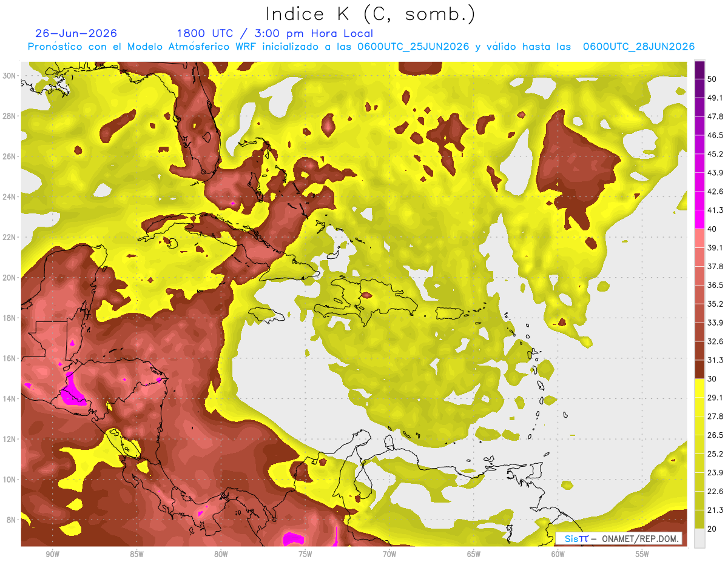This screenshot has width=728, height=562.
Task: Click the longitude axis label "55W"
Action: coord(642,554)
